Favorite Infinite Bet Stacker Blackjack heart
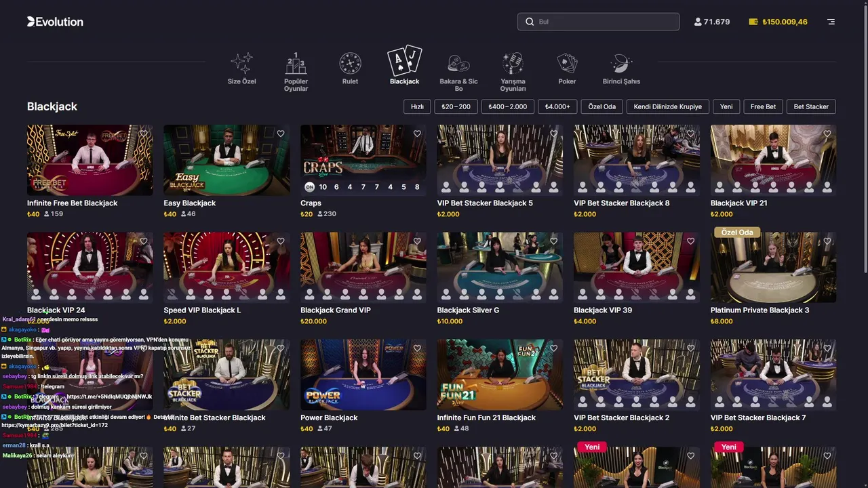 pyautogui.click(x=281, y=348)
